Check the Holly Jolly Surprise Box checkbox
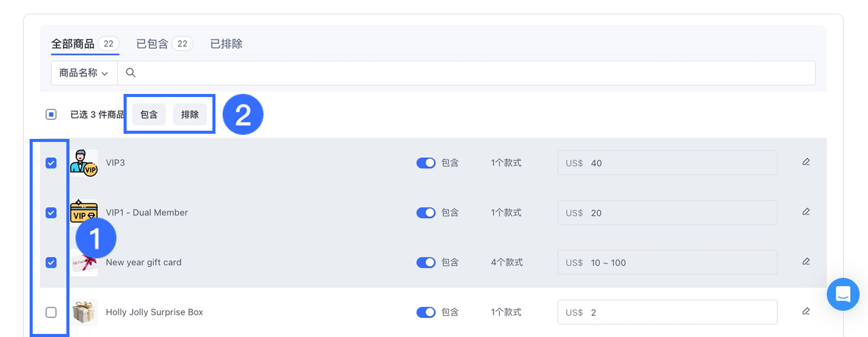This screenshot has width=868, height=337. click(51, 312)
